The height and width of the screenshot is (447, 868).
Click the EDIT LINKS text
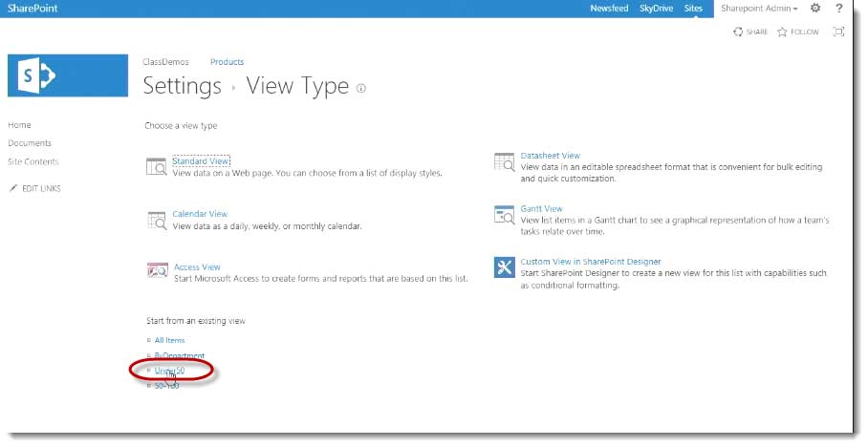(x=41, y=189)
